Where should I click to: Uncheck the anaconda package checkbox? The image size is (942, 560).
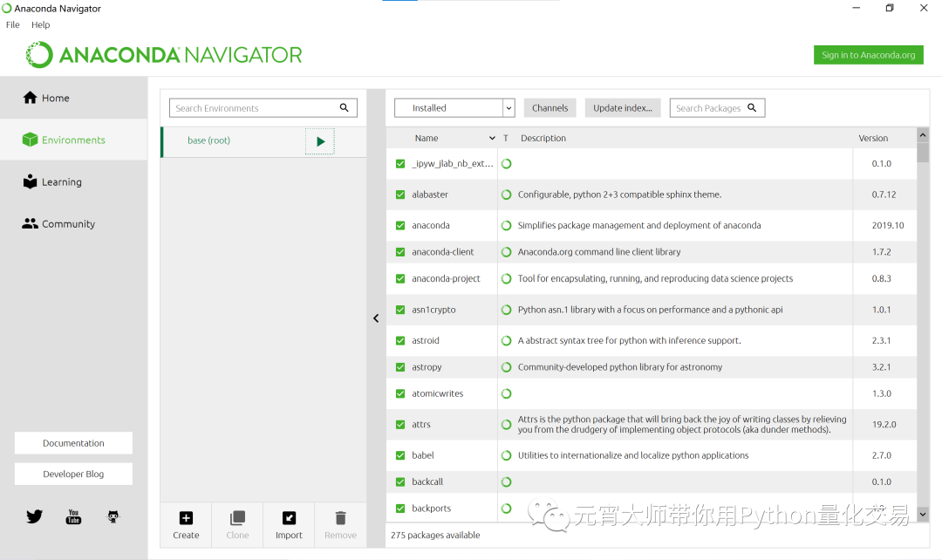400,225
